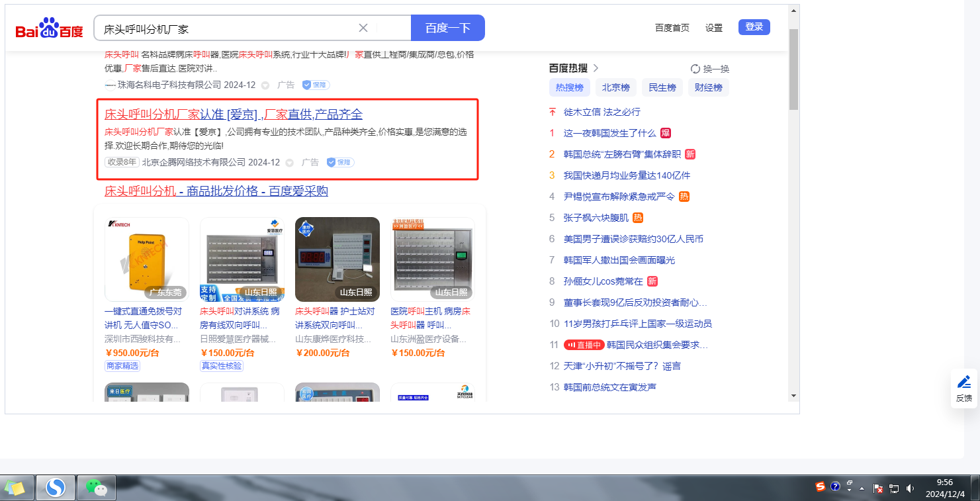Show hidden system tray icons arrow
980x501 pixels.
pos(862,488)
